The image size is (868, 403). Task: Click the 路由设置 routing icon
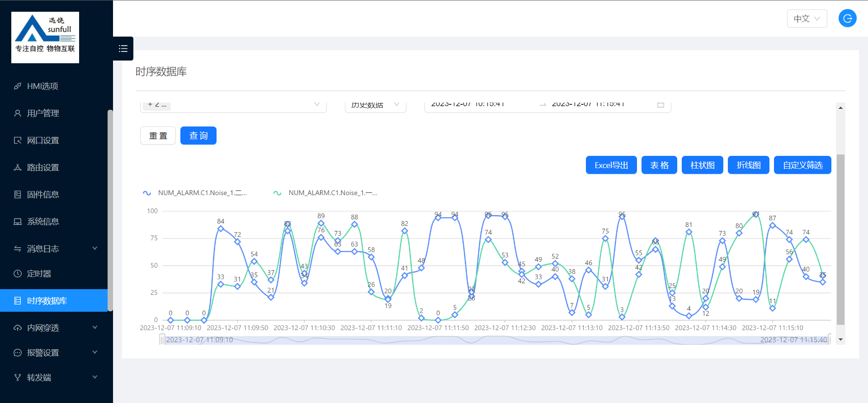point(18,168)
